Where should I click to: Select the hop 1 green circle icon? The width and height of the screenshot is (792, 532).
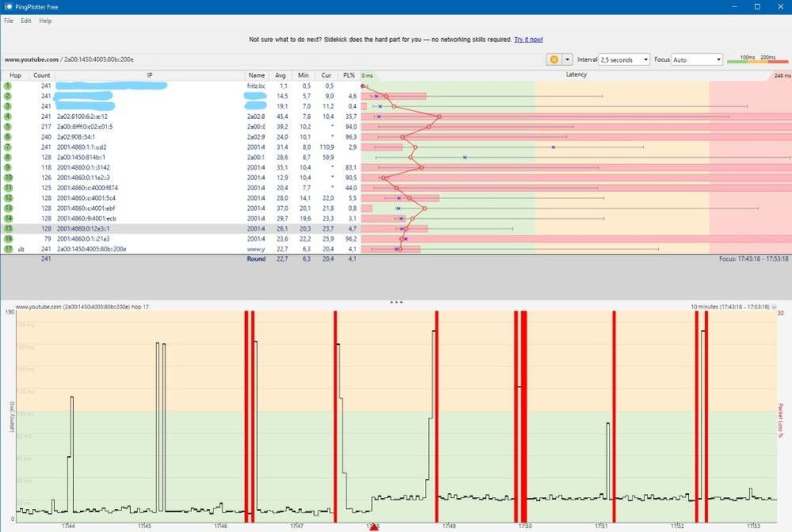coord(8,86)
